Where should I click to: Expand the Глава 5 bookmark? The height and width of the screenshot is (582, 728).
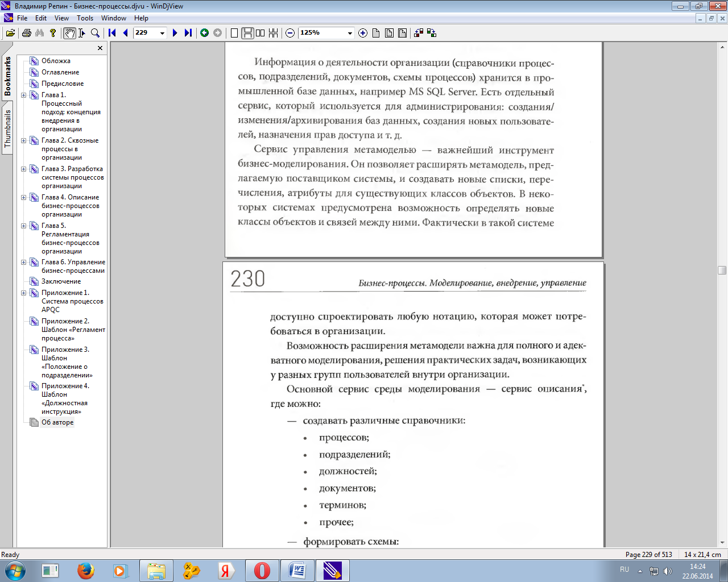click(24, 226)
